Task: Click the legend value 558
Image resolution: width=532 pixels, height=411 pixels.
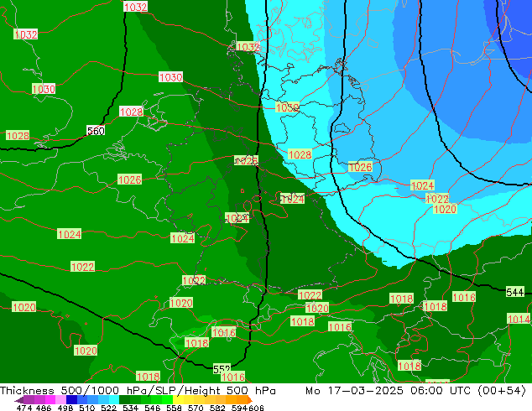Action: [x=174, y=408]
